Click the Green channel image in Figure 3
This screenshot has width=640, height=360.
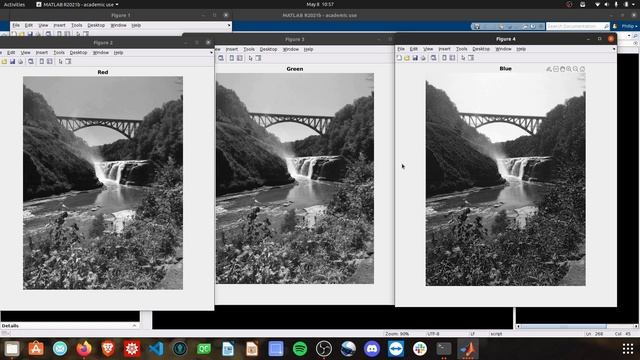(x=295, y=178)
